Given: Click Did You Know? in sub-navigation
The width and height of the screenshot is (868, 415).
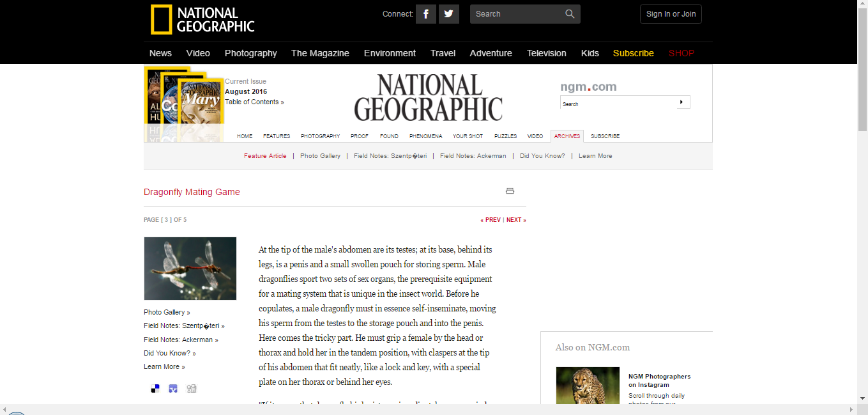Looking at the screenshot, I should point(542,156).
